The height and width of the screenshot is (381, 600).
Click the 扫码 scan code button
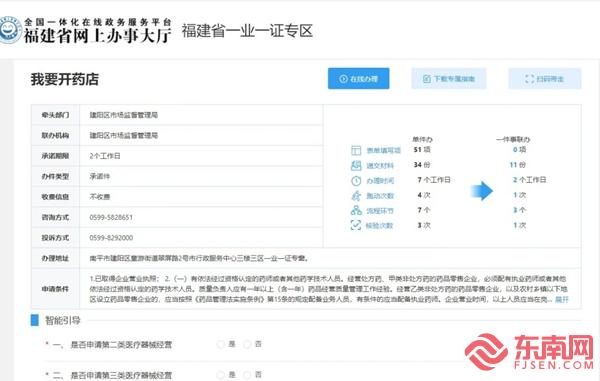pos(545,79)
